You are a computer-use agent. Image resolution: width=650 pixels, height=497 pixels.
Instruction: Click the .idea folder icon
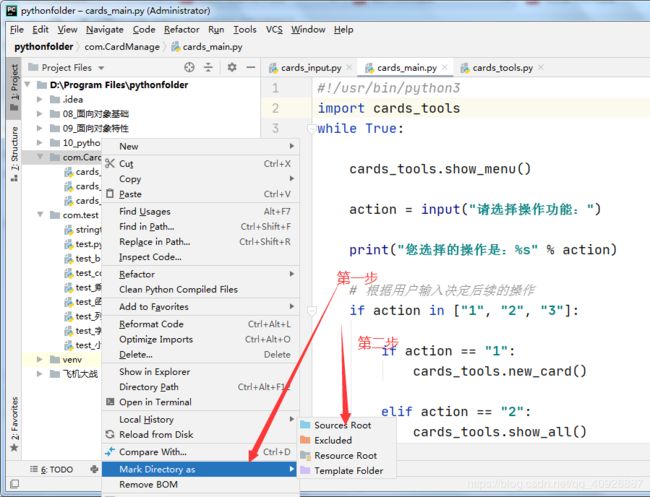click(x=55, y=99)
